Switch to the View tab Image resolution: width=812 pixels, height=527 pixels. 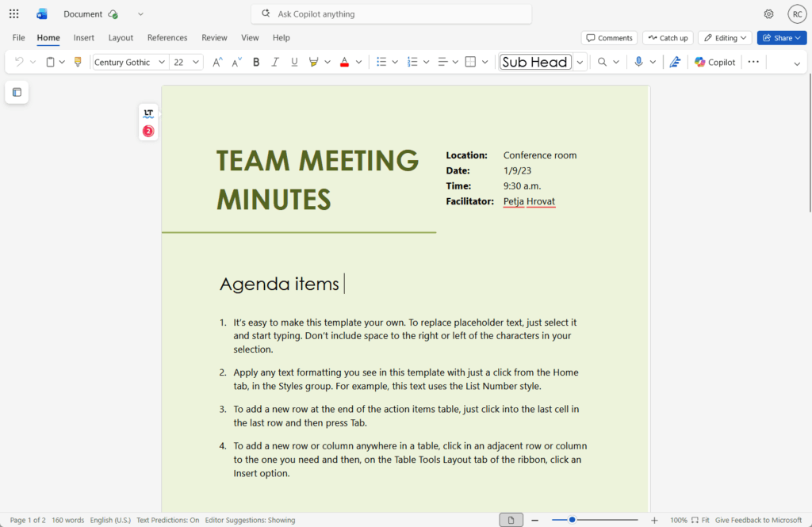(250, 38)
